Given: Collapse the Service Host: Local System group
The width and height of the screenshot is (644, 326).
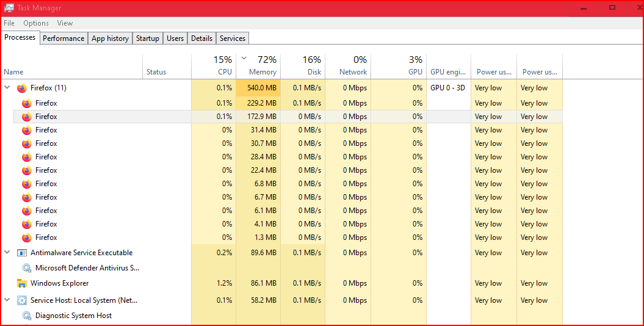Looking at the screenshot, I should coord(7,300).
